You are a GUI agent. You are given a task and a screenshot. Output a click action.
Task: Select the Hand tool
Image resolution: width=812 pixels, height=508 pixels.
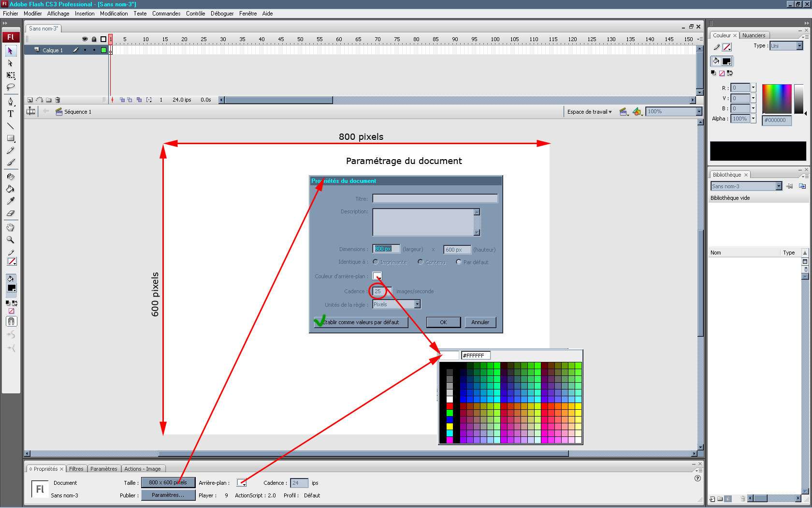[11, 227]
